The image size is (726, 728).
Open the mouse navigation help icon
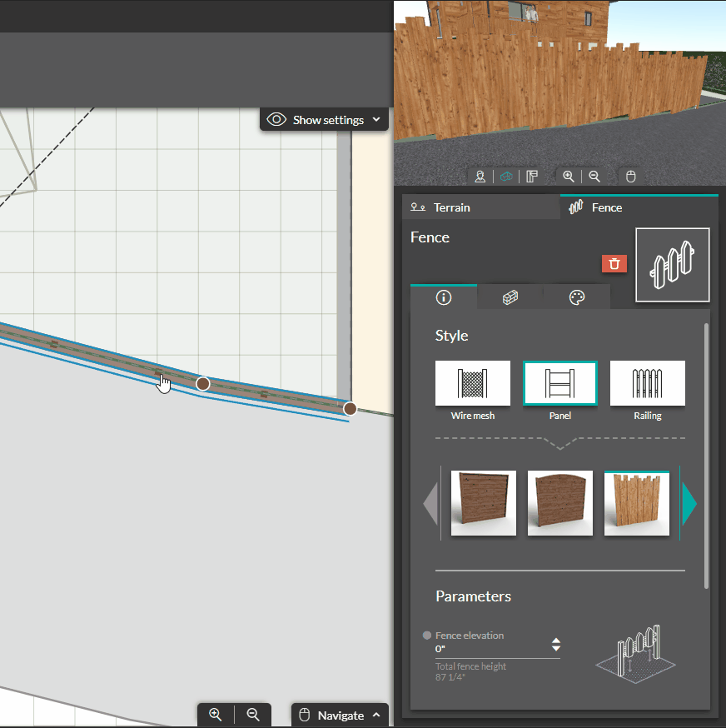pos(630,176)
